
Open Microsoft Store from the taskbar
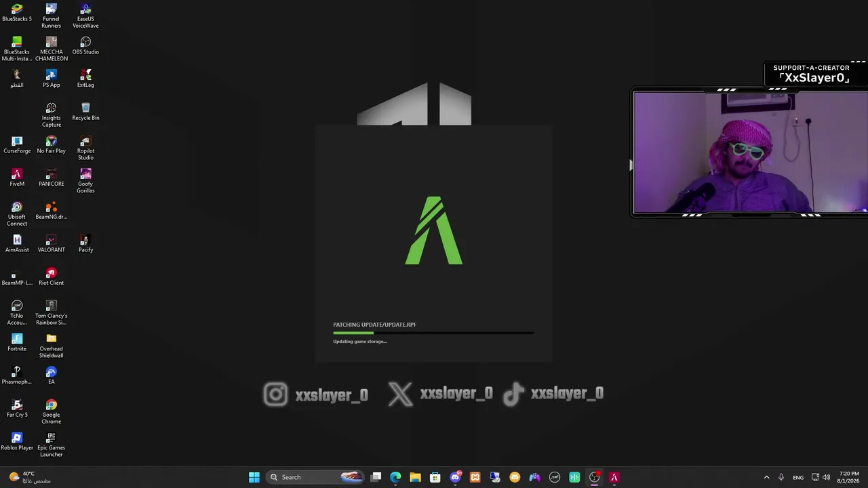[435, 477]
